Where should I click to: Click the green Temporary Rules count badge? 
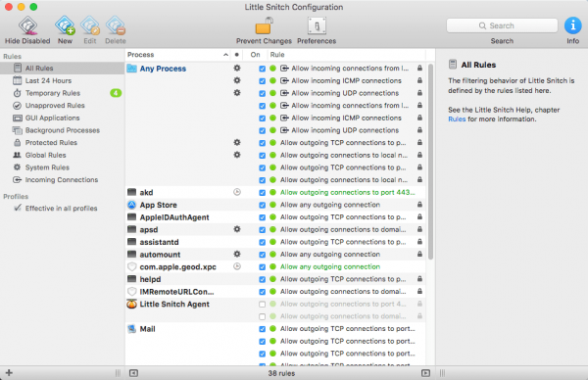pos(116,93)
